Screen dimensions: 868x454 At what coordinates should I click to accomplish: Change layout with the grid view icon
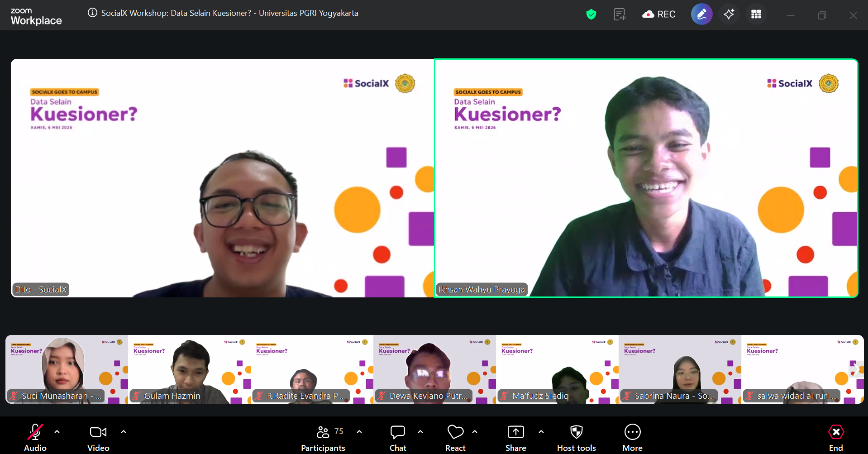point(756,14)
